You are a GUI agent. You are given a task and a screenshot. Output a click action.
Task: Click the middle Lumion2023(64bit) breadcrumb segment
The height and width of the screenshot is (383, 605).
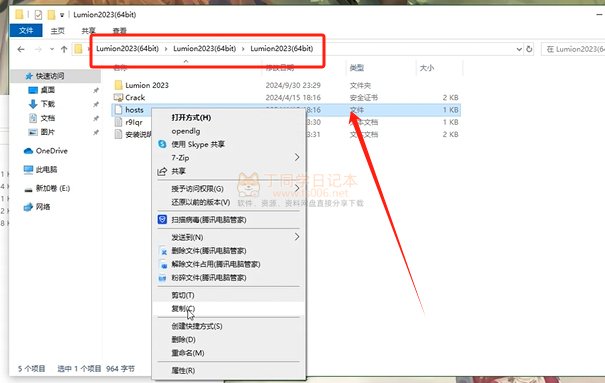[204, 49]
